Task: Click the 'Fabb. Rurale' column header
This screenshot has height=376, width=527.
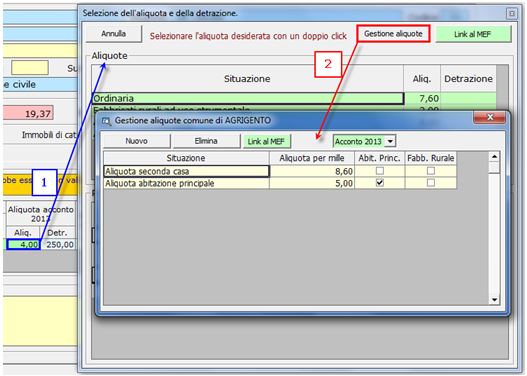Action: tap(431, 158)
